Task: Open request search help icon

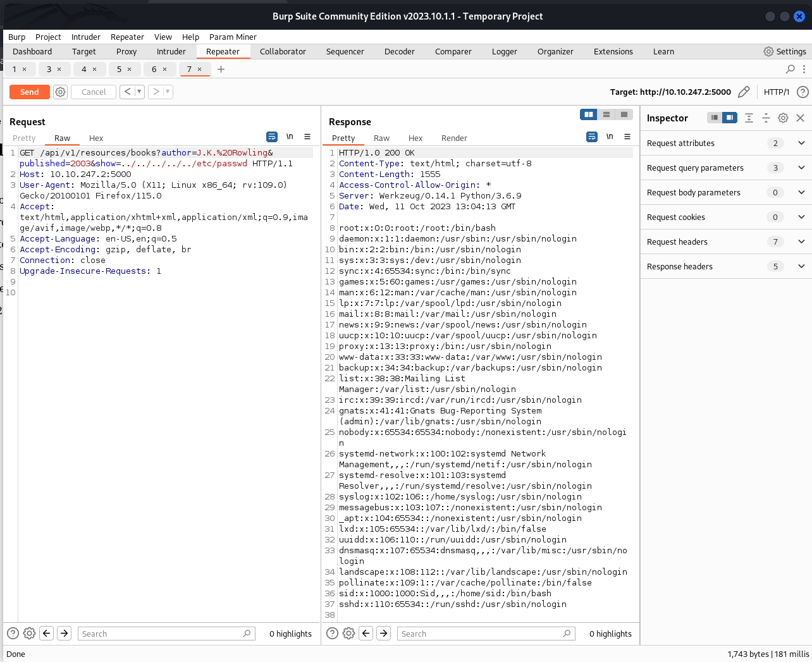Action: (13, 633)
